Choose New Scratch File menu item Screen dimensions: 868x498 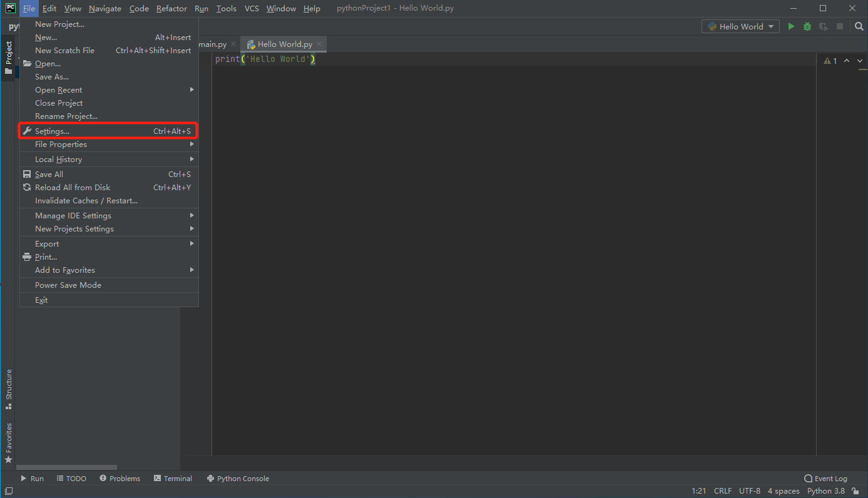(x=109, y=51)
